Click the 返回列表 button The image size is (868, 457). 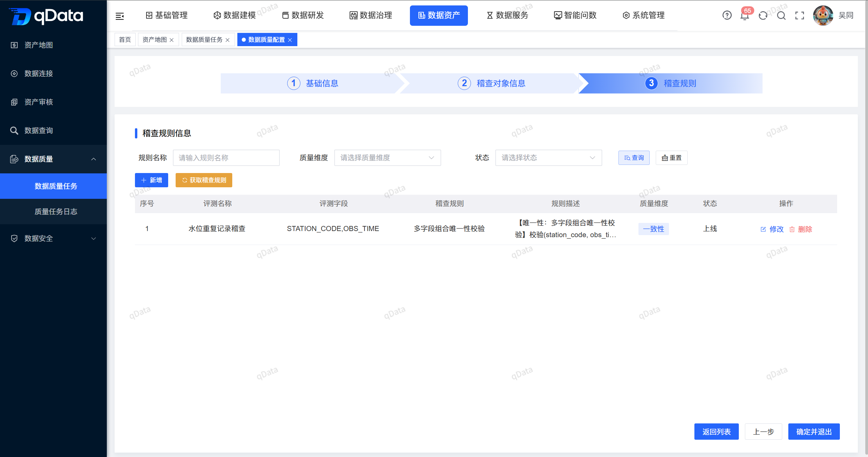[x=716, y=432]
